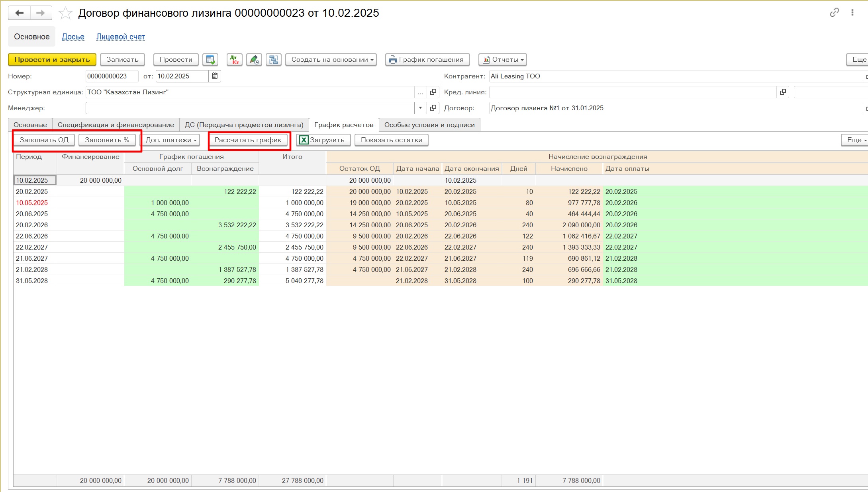
Task: Open Создать на основании dropdown
Action: [331, 60]
